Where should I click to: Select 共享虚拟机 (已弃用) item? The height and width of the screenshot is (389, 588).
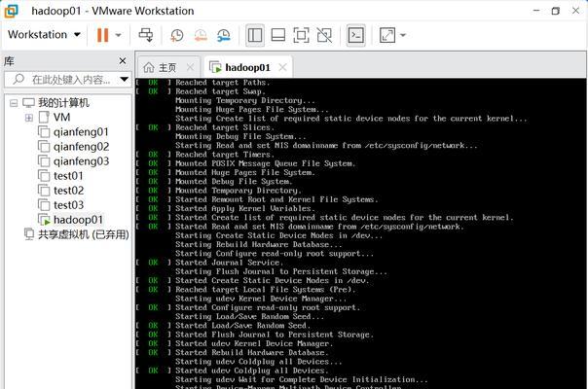(x=84, y=234)
